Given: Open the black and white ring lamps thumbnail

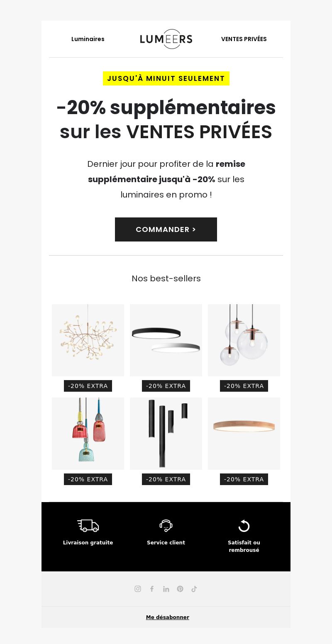Looking at the screenshot, I should 166,340.
